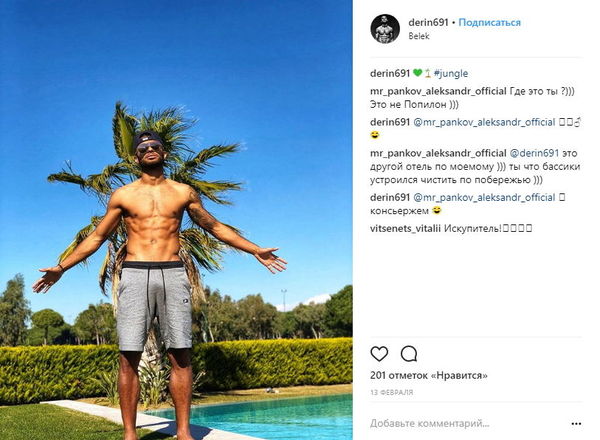Click Подписаться to follow the account
Viewport: 600px width, 440px height.
click(x=489, y=23)
